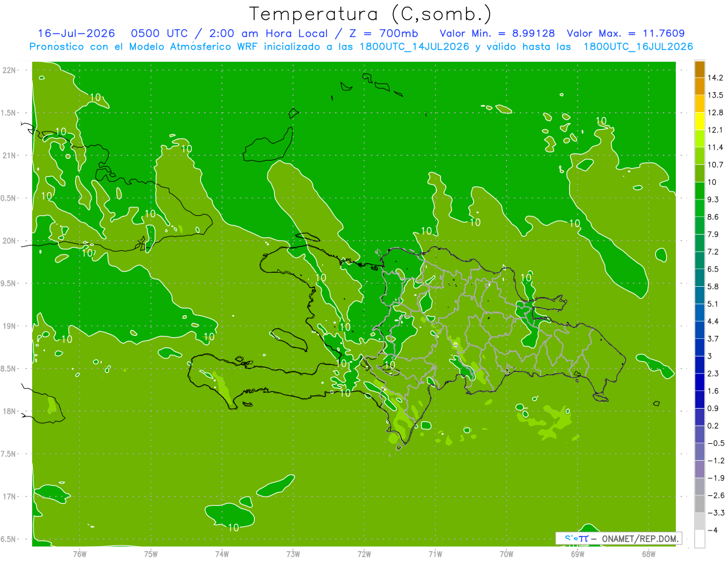Click the 10.7 colorbar value
The image size is (728, 562).
pyautogui.click(x=715, y=164)
